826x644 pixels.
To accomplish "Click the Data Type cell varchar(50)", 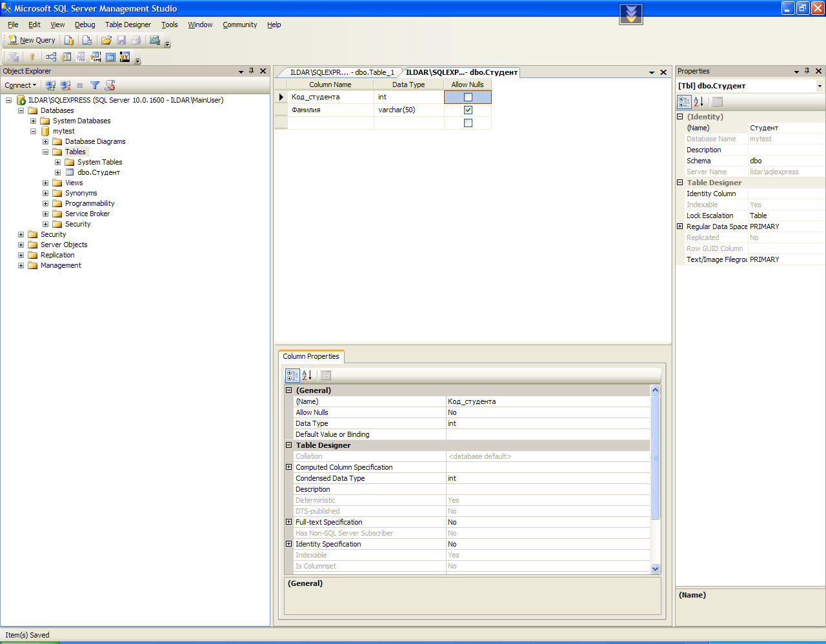I will point(409,110).
